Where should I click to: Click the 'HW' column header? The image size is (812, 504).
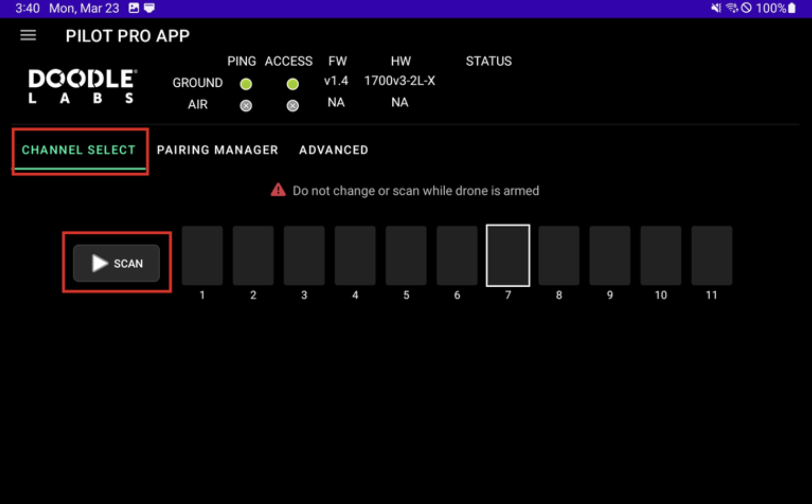click(x=401, y=61)
